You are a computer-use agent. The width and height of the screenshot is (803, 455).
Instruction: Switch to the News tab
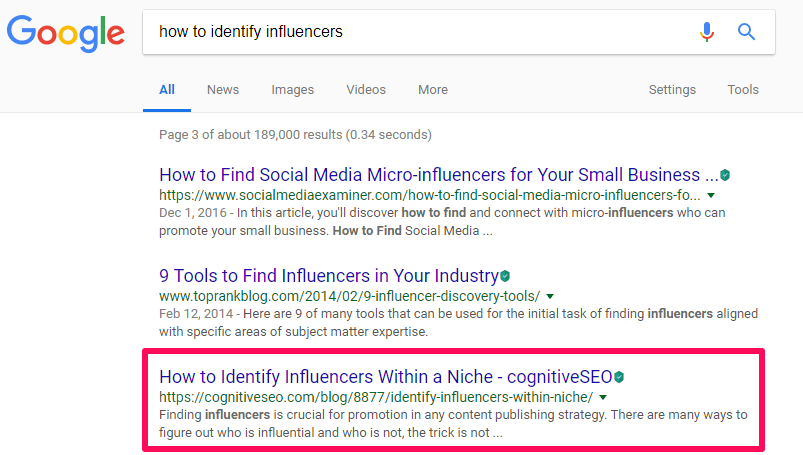[x=223, y=90]
